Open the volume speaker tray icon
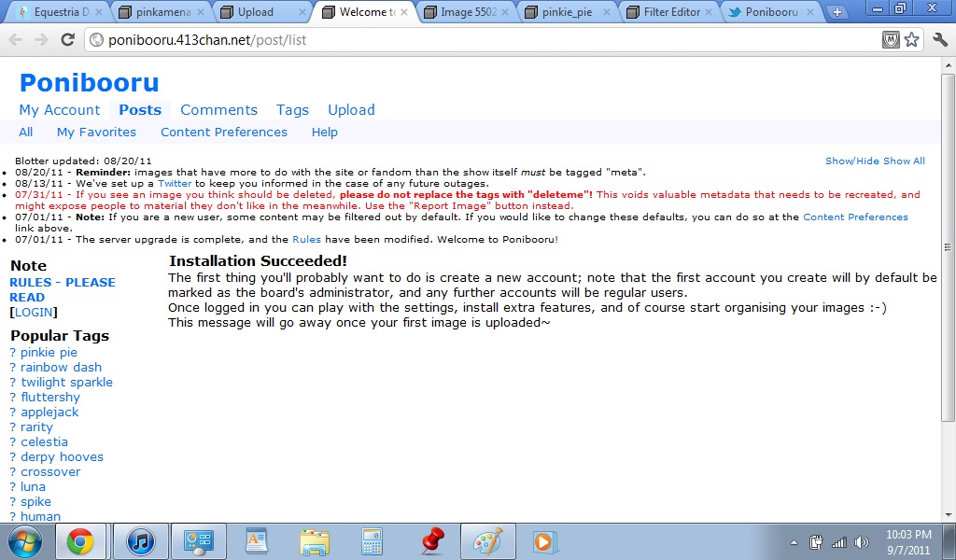The height and width of the screenshot is (560, 956). pos(861,541)
